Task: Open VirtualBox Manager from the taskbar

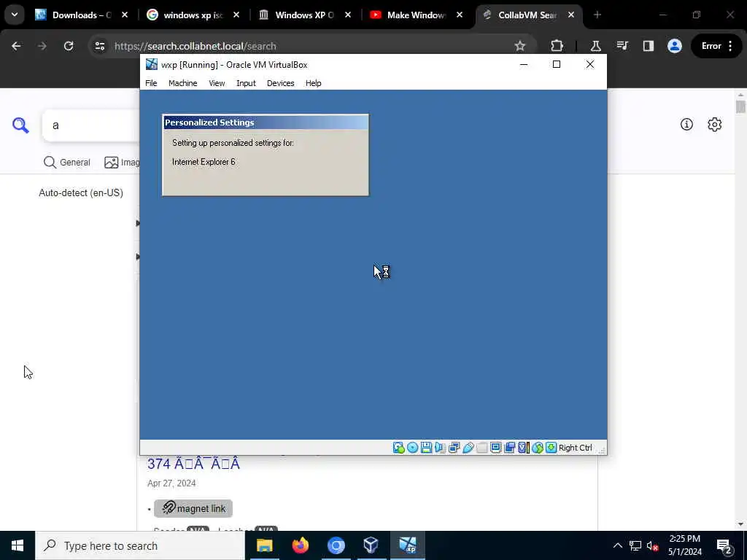Action: pos(371,545)
